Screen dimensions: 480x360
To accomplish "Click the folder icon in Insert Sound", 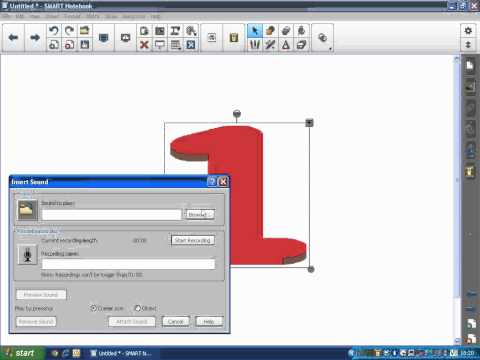I will point(27,210).
